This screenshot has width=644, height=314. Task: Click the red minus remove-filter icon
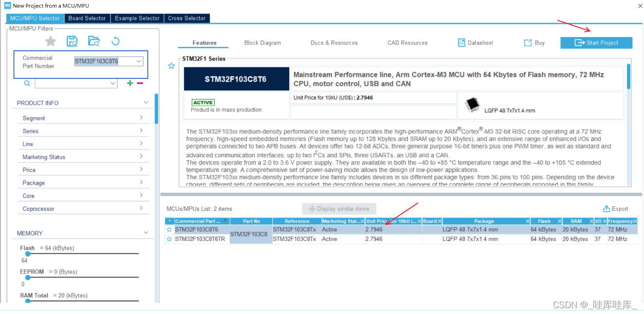point(140,83)
